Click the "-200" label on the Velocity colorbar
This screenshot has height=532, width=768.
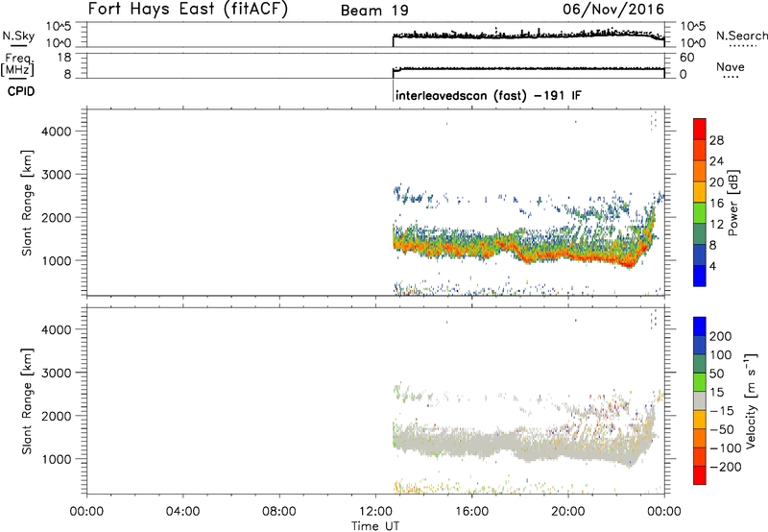(x=725, y=467)
